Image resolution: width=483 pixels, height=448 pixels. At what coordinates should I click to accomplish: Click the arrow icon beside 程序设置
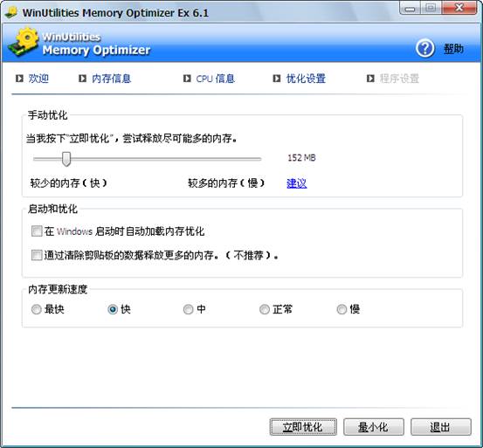pyautogui.click(x=370, y=79)
